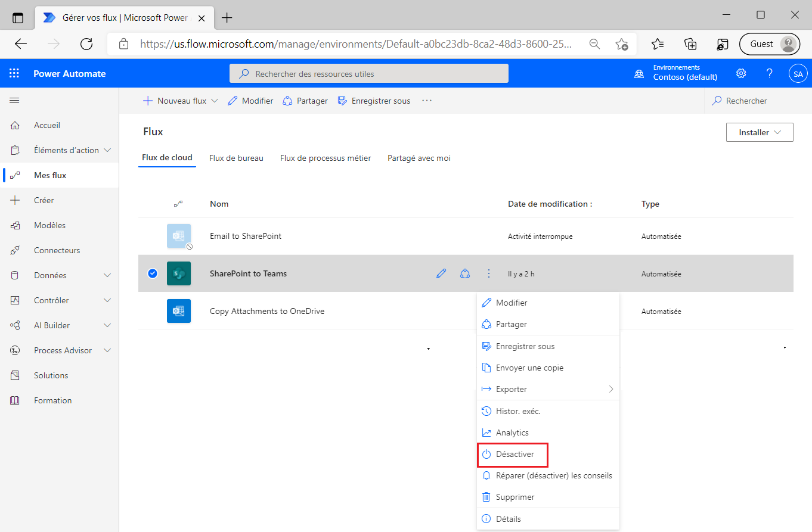
Task: Click Partager in the command bar
Action: tap(305, 101)
